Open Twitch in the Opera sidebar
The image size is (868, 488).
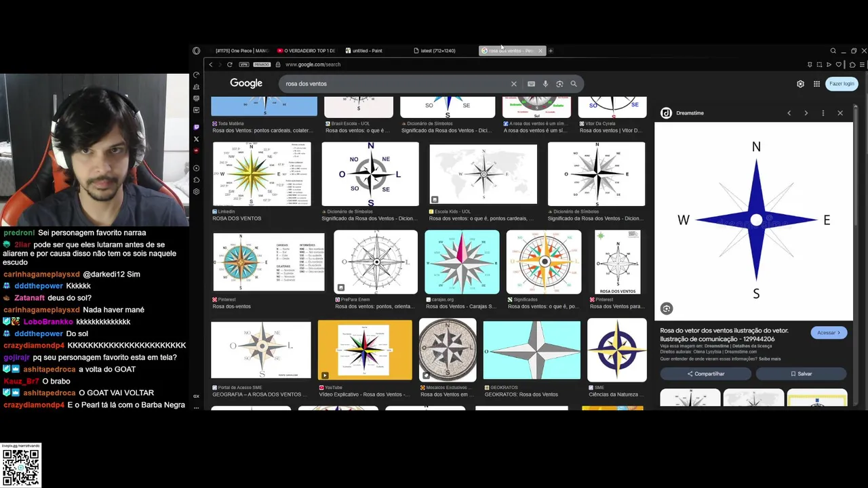[x=196, y=127]
